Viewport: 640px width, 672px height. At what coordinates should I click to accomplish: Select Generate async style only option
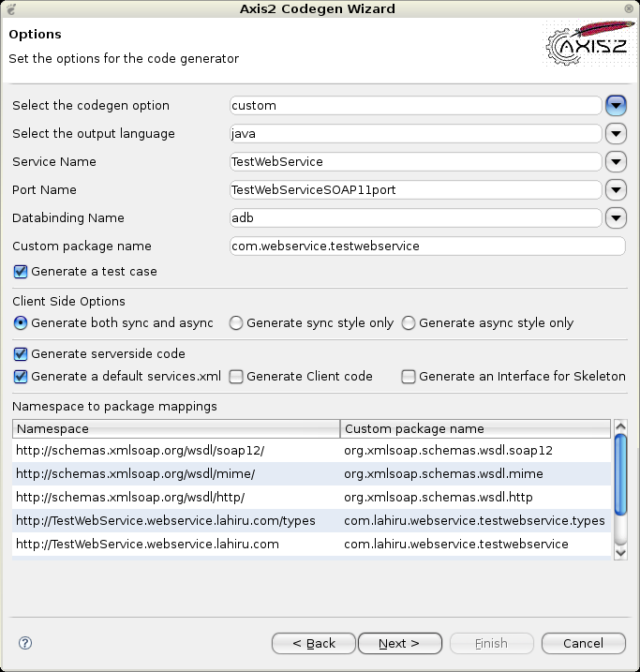coord(409,323)
